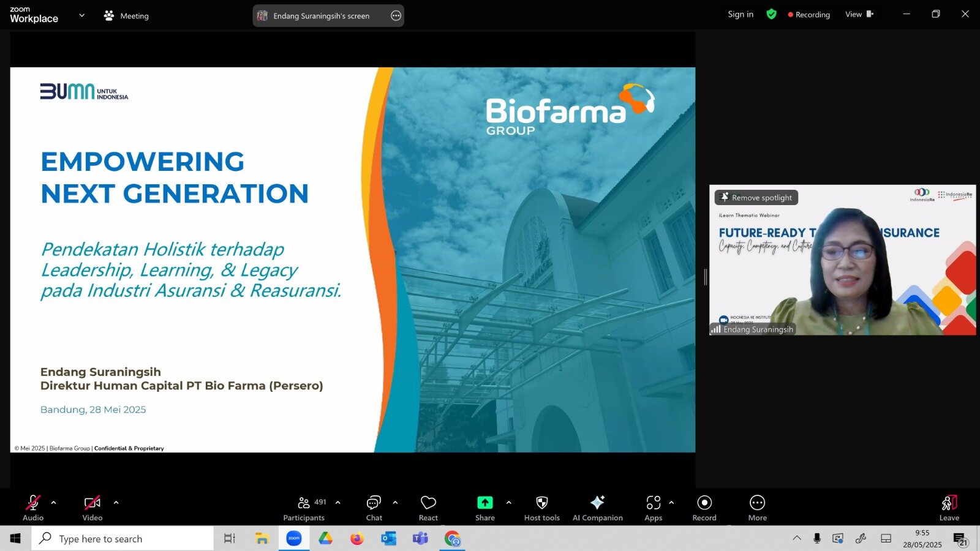Click the shared Biofarma presentation slide

[353, 260]
